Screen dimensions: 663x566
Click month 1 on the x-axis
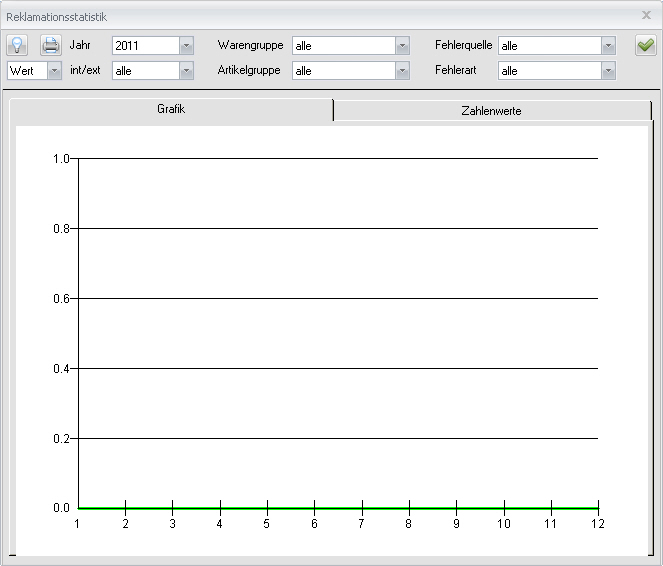click(77, 524)
